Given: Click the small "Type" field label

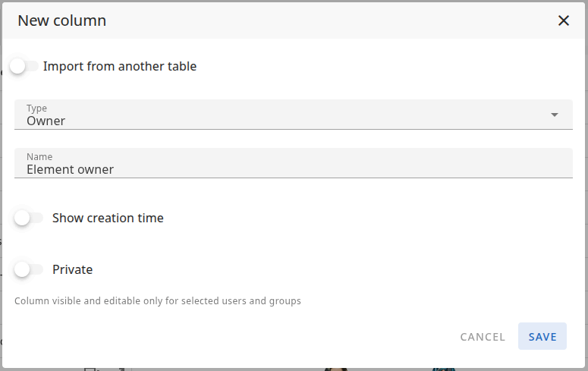Looking at the screenshot, I should coord(36,108).
